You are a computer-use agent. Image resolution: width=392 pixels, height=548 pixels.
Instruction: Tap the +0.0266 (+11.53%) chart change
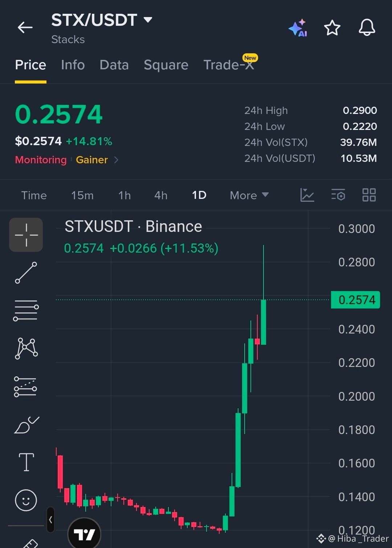point(164,248)
